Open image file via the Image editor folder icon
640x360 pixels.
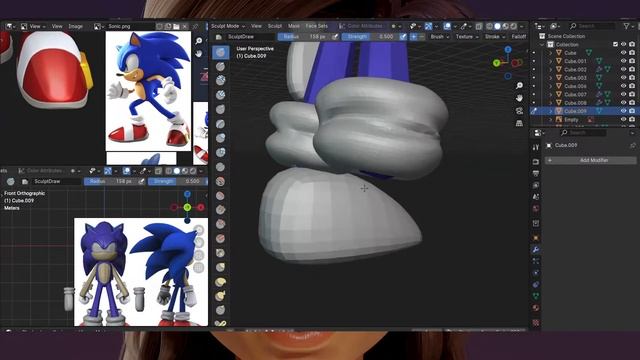176,26
